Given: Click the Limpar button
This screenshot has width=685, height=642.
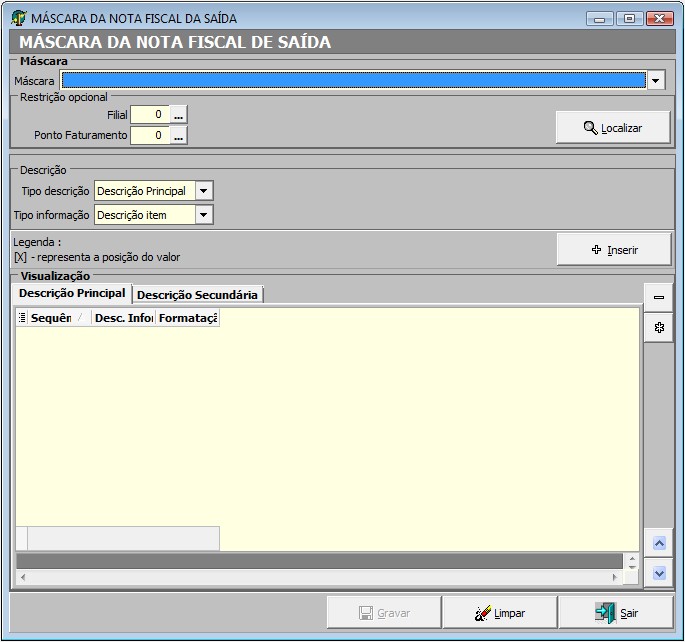Looking at the screenshot, I should coord(499,613).
